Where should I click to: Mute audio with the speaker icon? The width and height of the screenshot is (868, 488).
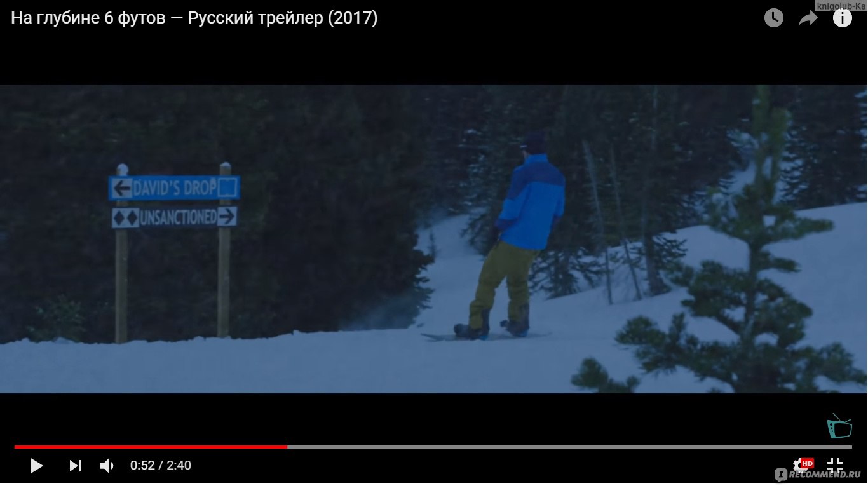pos(107,466)
